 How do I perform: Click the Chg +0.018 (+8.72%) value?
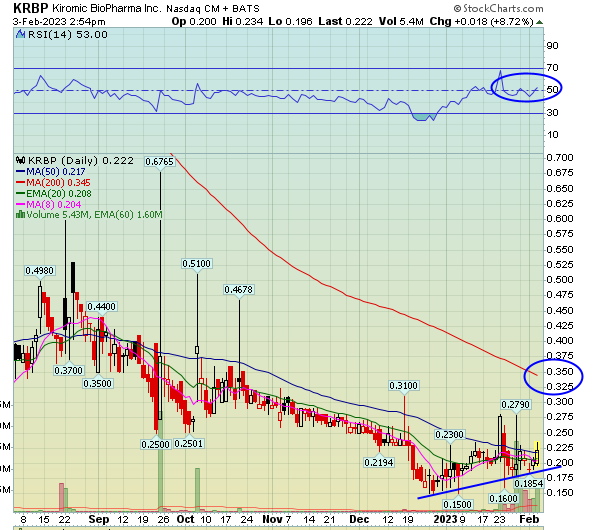(481, 22)
